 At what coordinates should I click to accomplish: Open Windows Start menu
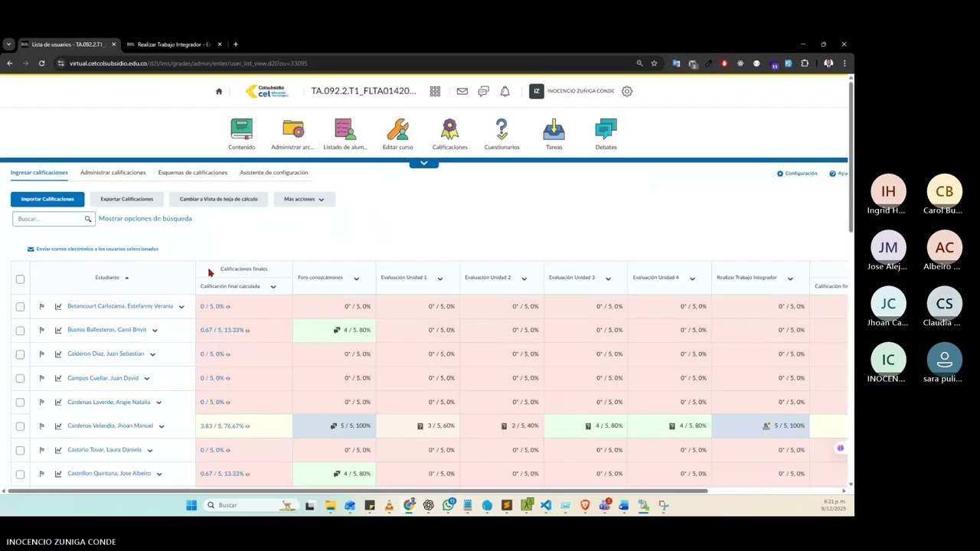coord(191,505)
